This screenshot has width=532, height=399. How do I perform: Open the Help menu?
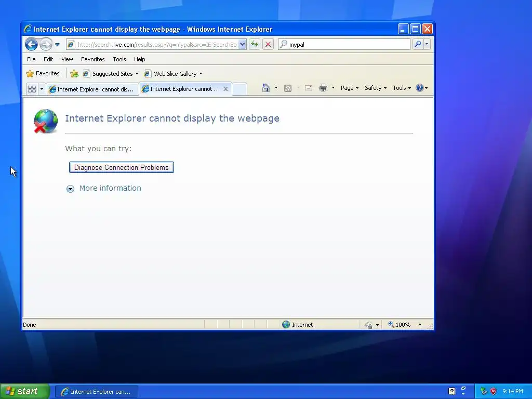point(139,59)
